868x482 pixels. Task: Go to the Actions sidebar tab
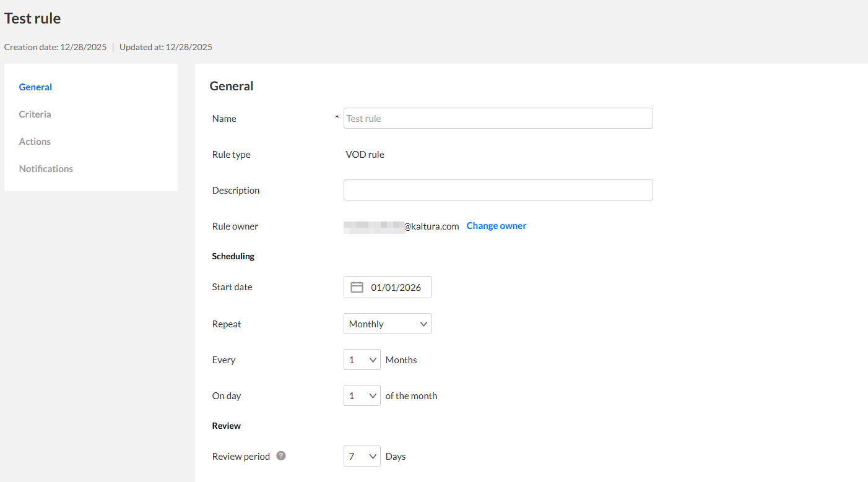click(35, 142)
